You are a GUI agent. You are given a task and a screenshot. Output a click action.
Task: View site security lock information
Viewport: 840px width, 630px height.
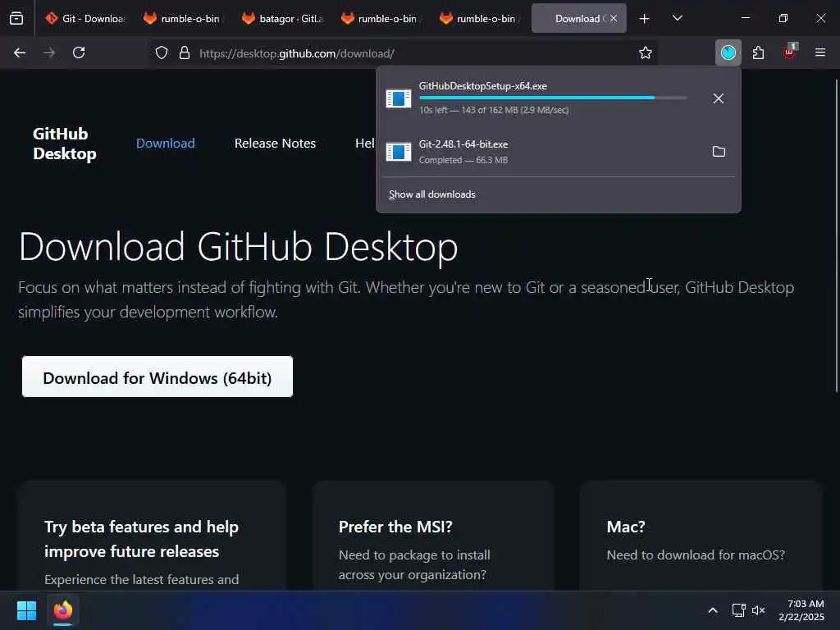[x=185, y=53]
